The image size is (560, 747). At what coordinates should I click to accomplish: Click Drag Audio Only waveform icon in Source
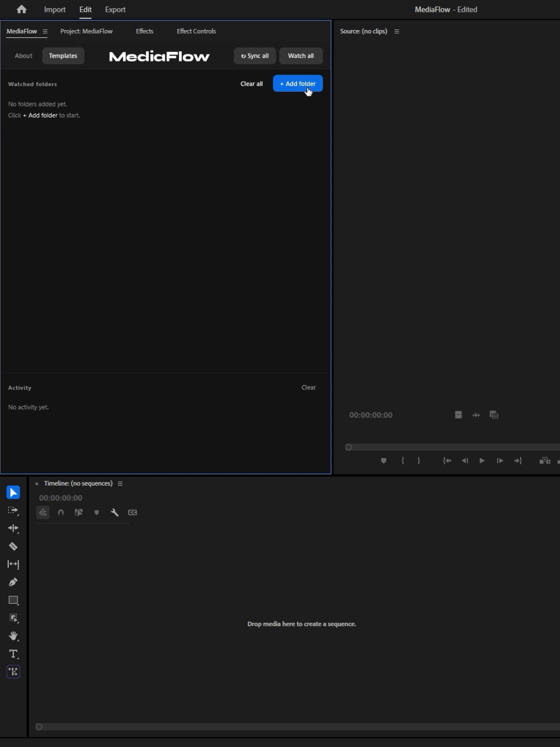coord(476,415)
